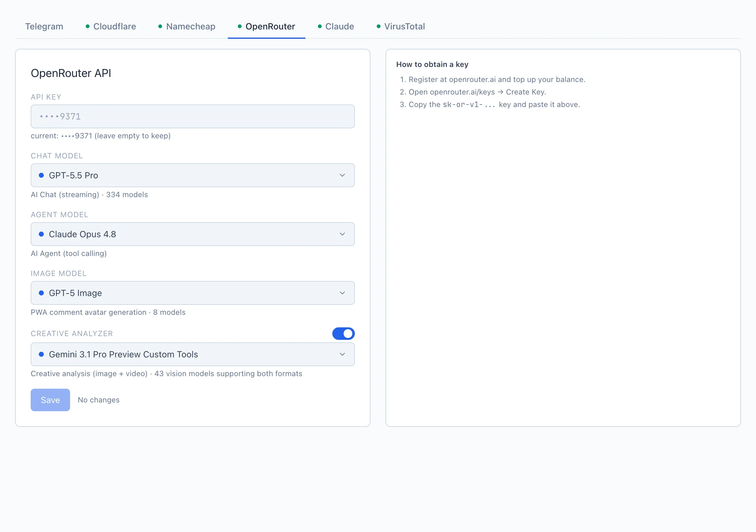
Task: Click the '43 vision models supporting both formats' text
Action: tap(228, 374)
